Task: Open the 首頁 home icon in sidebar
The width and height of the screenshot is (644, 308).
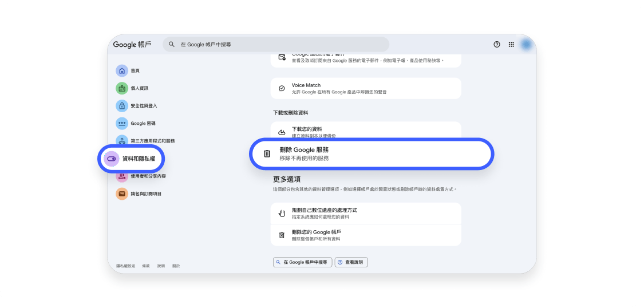Action: [x=121, y=70]
